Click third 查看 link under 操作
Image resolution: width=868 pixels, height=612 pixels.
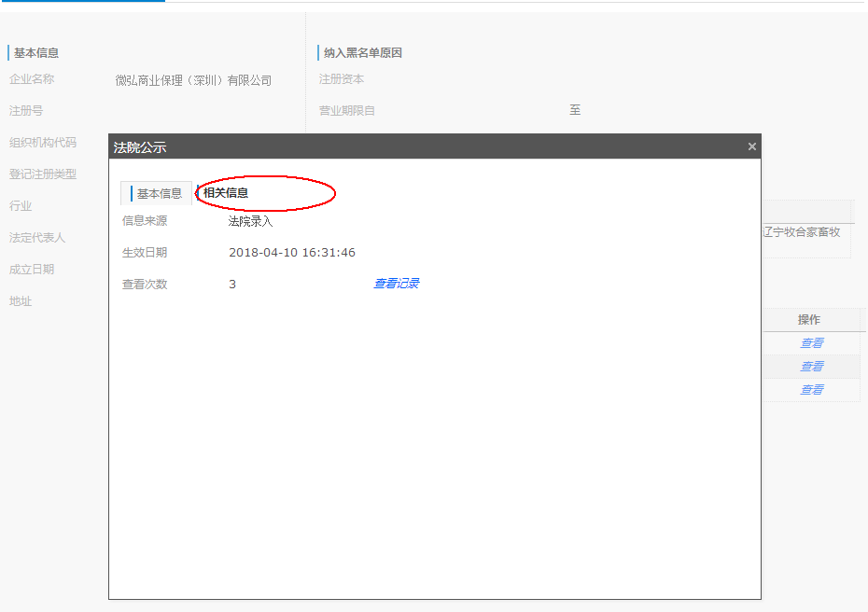(811, 390)
